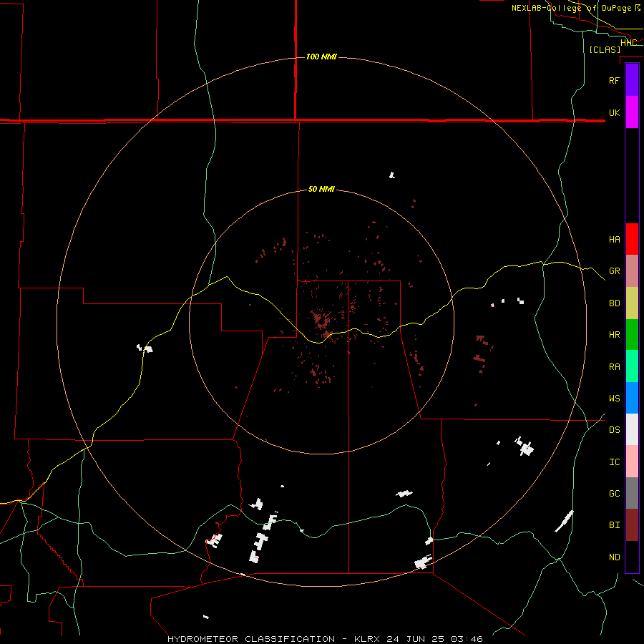The image size is (644, 644).
Task: Click the 'KLRX' radar site identifier
Action: [367, 639]
